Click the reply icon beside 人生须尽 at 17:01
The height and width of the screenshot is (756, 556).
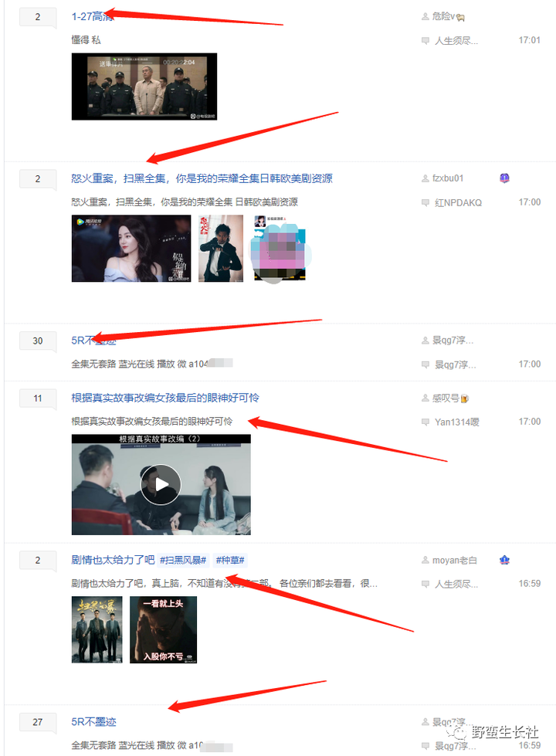425,40
